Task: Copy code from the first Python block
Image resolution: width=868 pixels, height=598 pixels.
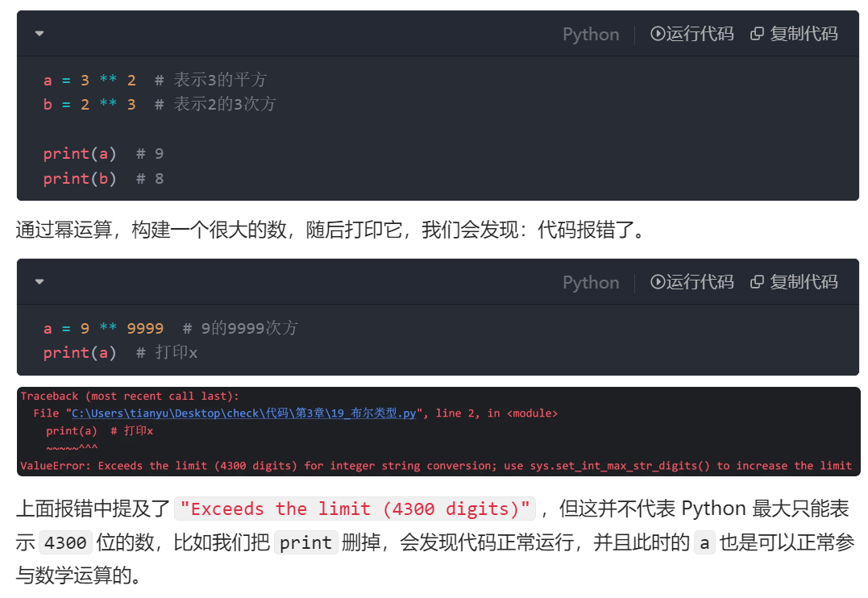Action: click(x=794, y=34)
